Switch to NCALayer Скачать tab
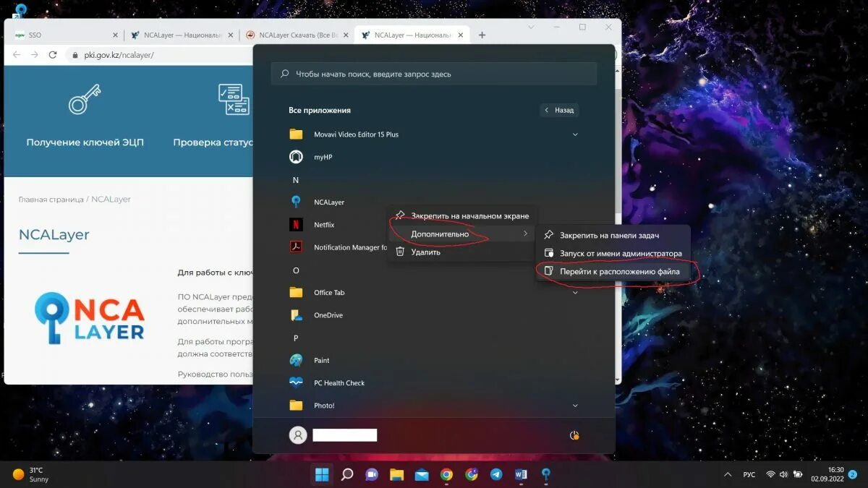The image size is (868, 488). click(x=297, y=35)
